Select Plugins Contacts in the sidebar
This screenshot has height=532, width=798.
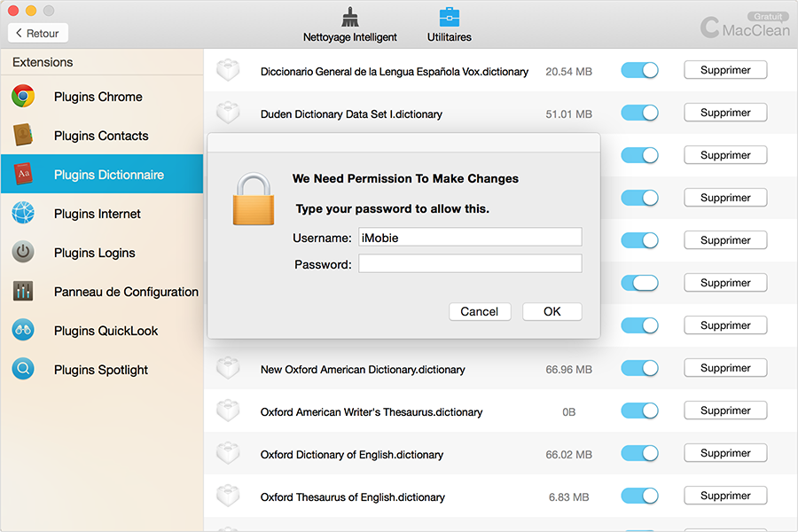point(102,136)
